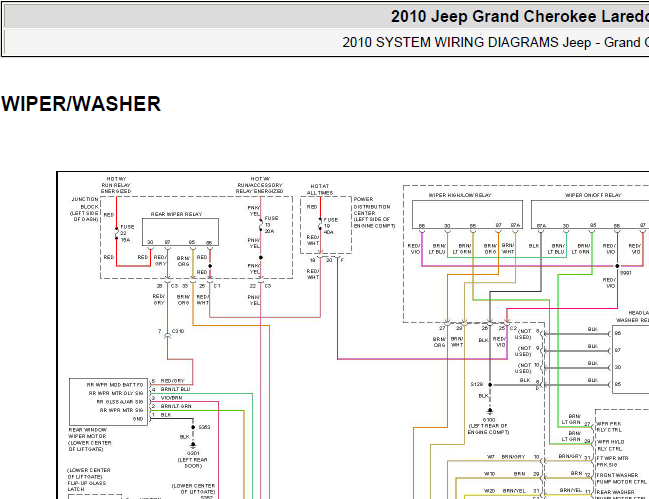Screen dimensions: 649x499
Task: Click the 'WPR PRK RLY CTRL' label
Action: 609,427
